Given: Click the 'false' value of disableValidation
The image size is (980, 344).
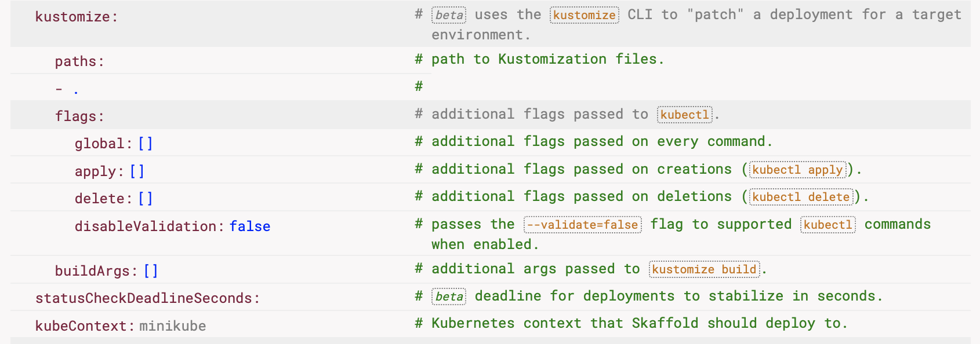Looking at the screenshot, I should tap(250, 226).
